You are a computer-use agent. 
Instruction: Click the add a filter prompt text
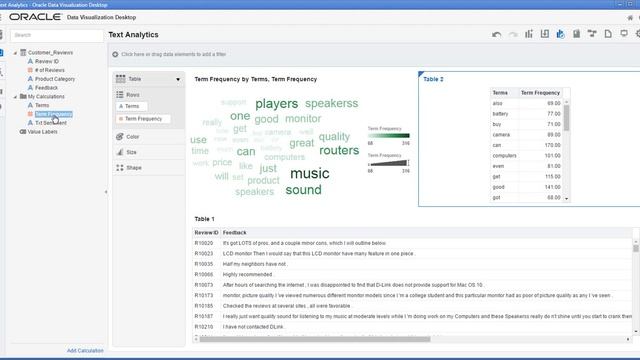coord(173,54)
